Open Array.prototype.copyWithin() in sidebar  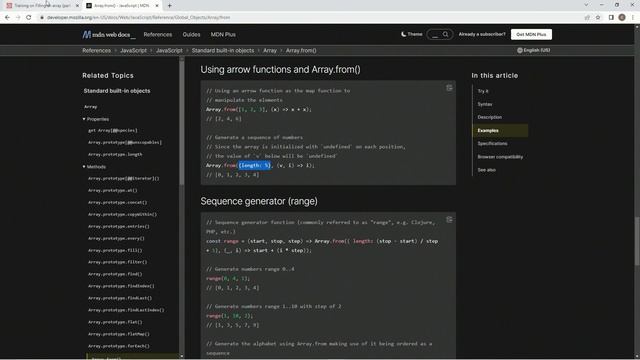pyautogui.click(x=122, y=214)
